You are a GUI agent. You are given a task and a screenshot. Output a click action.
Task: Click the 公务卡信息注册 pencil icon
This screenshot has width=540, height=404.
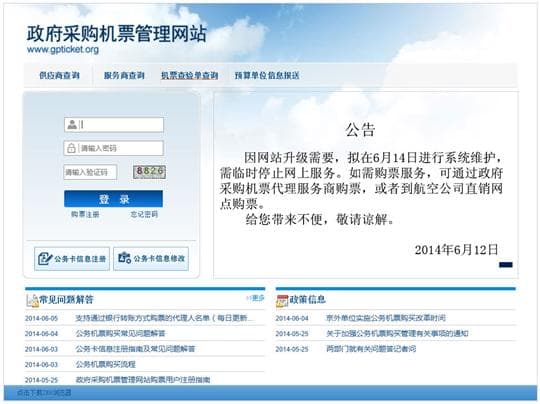(45, 259)
